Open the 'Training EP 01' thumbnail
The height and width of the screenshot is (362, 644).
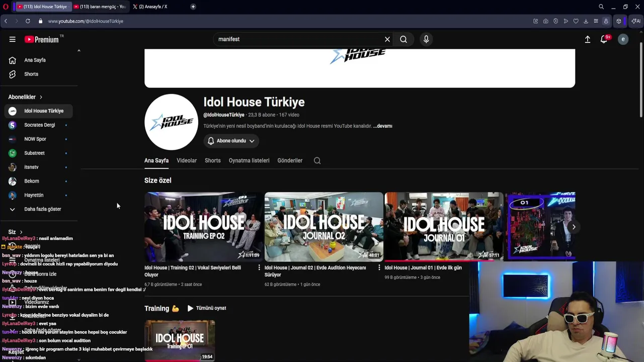point(180,340)
